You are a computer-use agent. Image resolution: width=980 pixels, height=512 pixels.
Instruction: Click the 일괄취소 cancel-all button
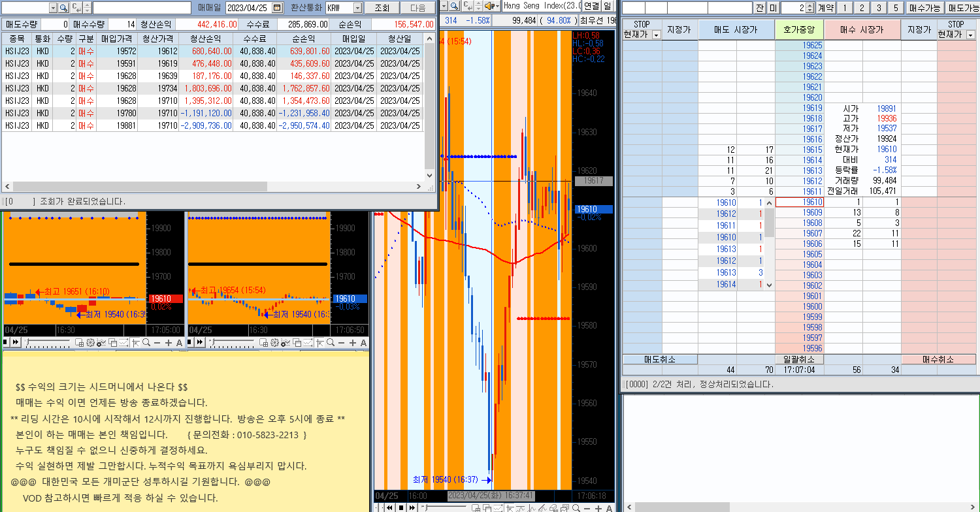(798, 359)
